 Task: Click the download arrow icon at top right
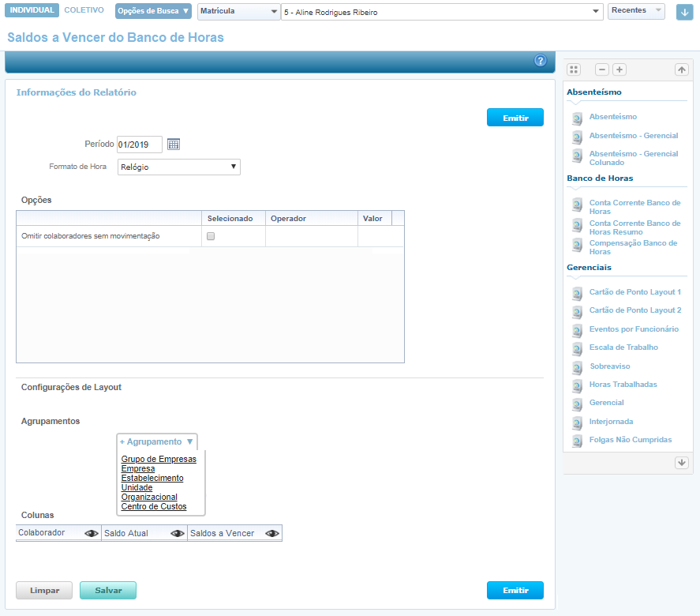pos(684,12)
